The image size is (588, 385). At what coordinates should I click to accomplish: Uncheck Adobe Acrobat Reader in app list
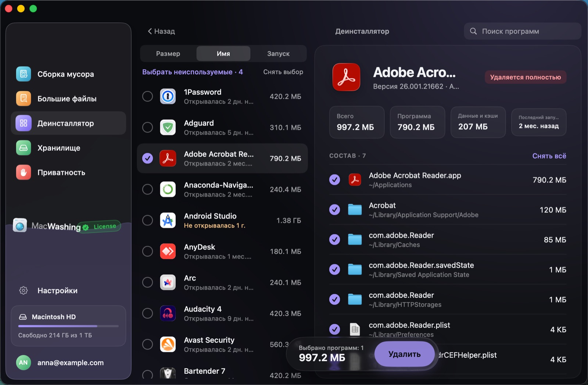click(147, 158)
